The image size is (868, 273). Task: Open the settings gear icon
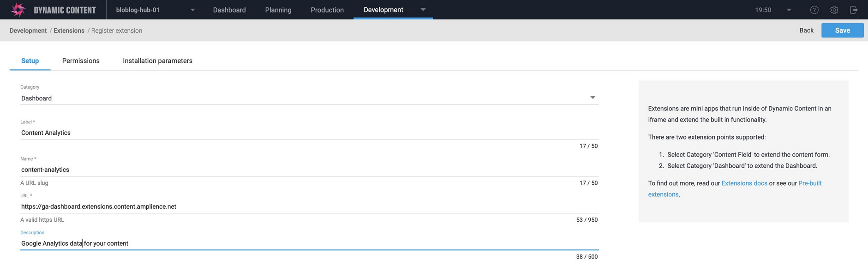tap(834, 10)
